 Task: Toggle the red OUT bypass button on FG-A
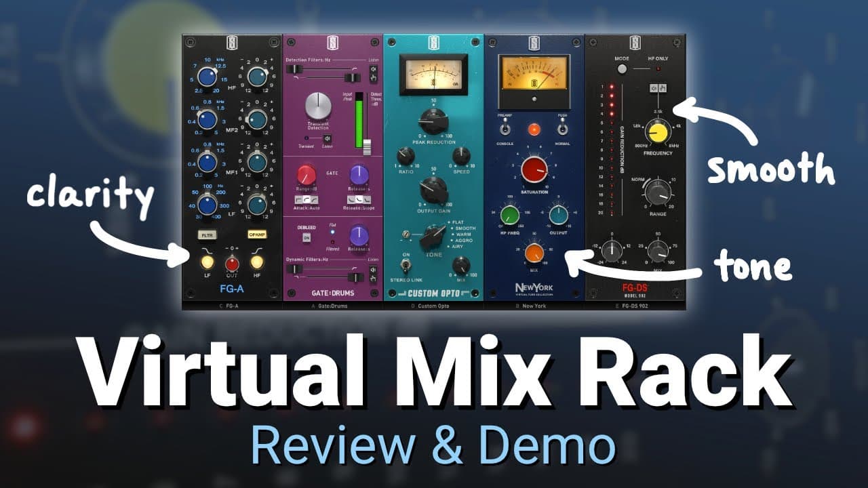click(x=232, y=262)
